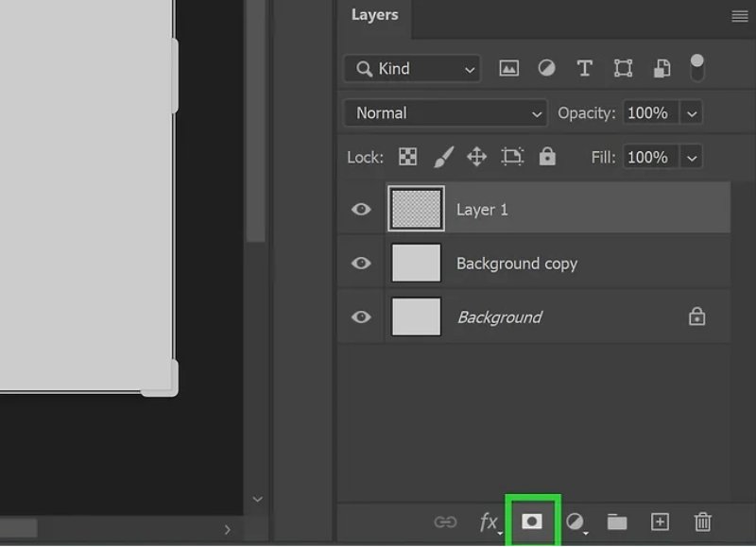Add a layer mask
Screen dimensions: 756x547
pos(531,521)
